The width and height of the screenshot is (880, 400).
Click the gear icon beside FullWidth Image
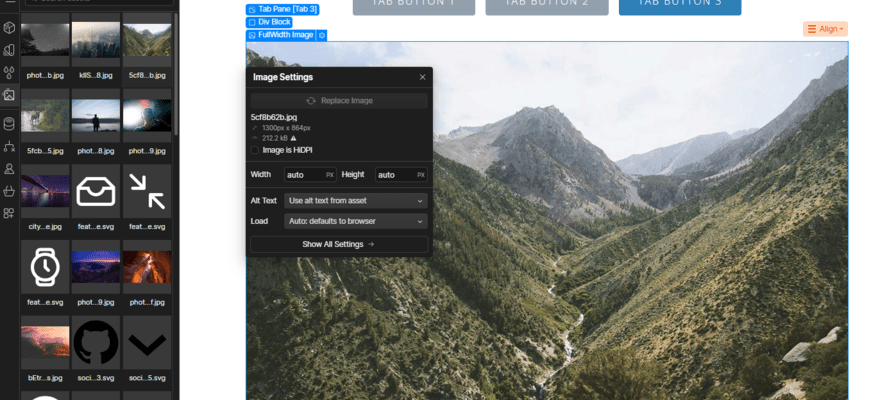pos(322,35)
